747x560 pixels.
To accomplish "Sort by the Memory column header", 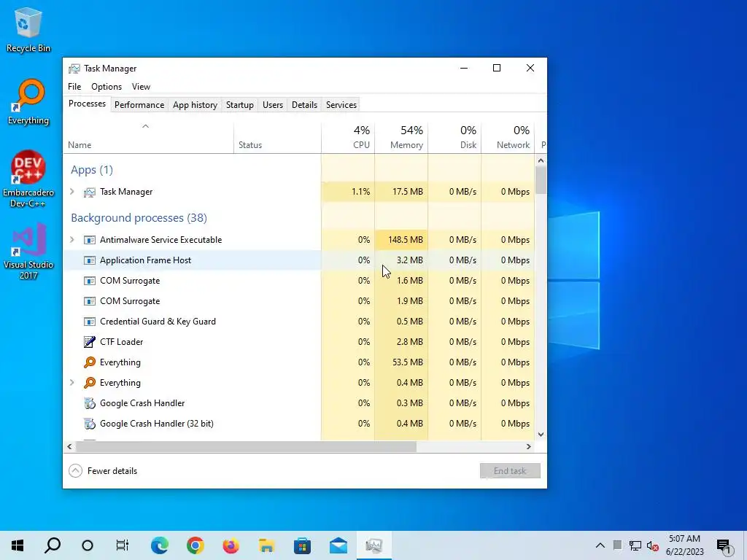I will tap(401, 138).
